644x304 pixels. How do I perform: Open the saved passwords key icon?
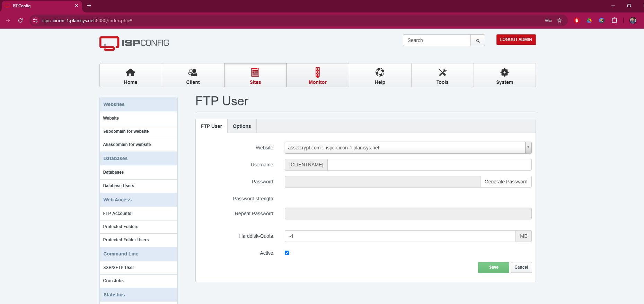click(548, 20)
